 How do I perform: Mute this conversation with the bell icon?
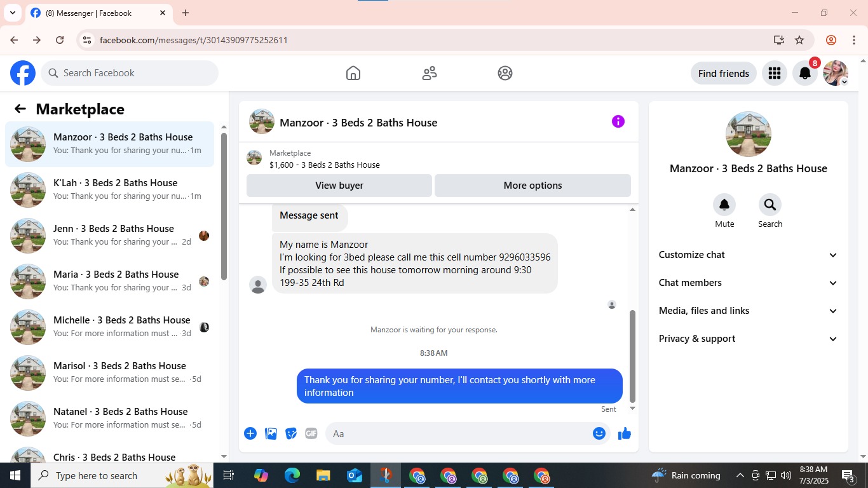pyautogui.click(x=724, y=205)
